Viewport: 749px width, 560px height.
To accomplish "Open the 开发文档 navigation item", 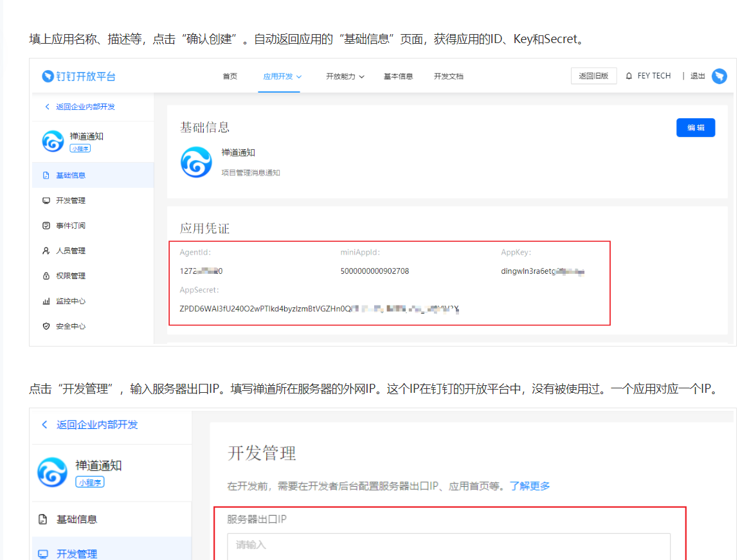I will 448,77.
